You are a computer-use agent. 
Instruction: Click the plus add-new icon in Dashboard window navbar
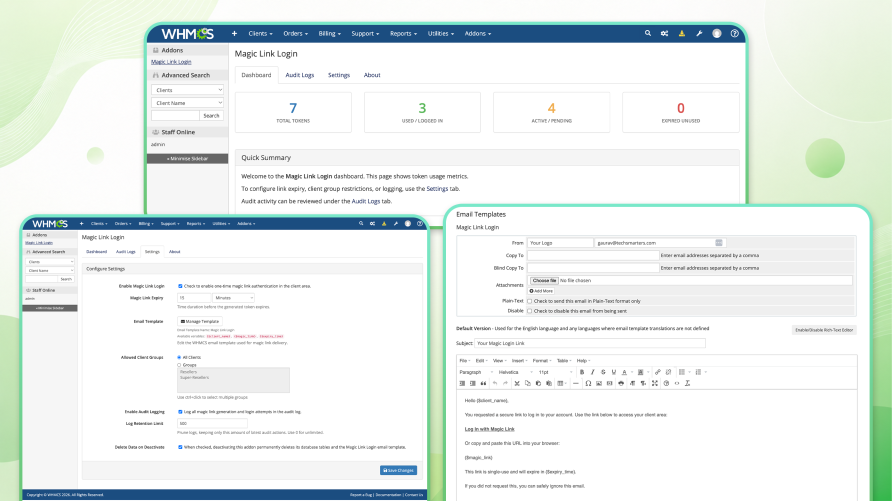coord(234,34)
